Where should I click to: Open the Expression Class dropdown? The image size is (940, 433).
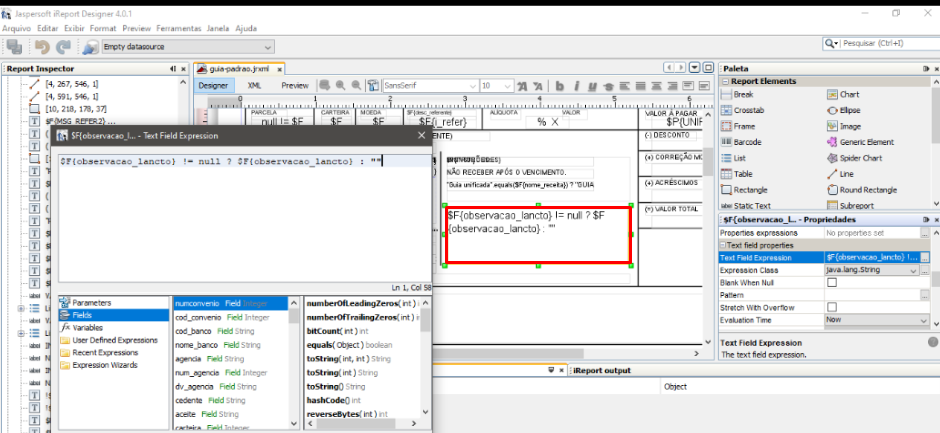(x=913, y=270)
